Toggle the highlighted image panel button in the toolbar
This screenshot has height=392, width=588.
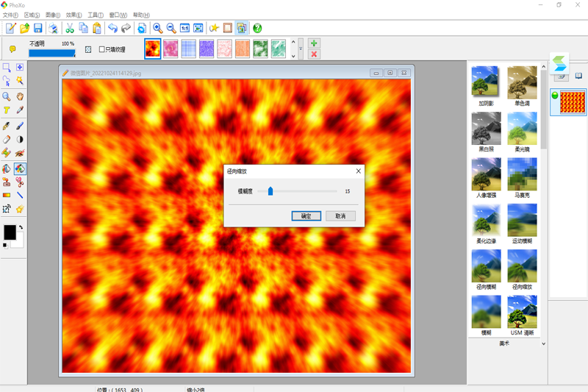(242, 28)
